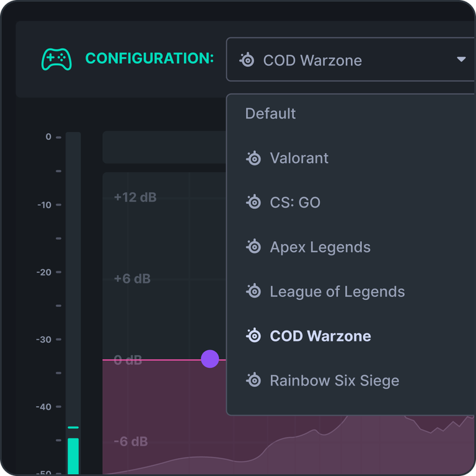Click the SteelSeries icon beside Rainbow Six Siege
Image resolution: width=476 pixels, height=476 pixels.
click(x=253, y=381)
